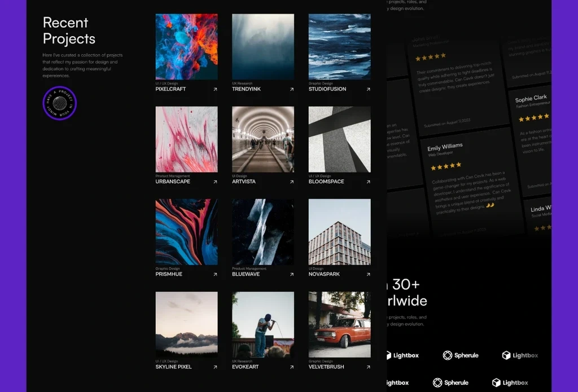Open the TRENDYINK misty teal thumbnail

tap(263, 47)
